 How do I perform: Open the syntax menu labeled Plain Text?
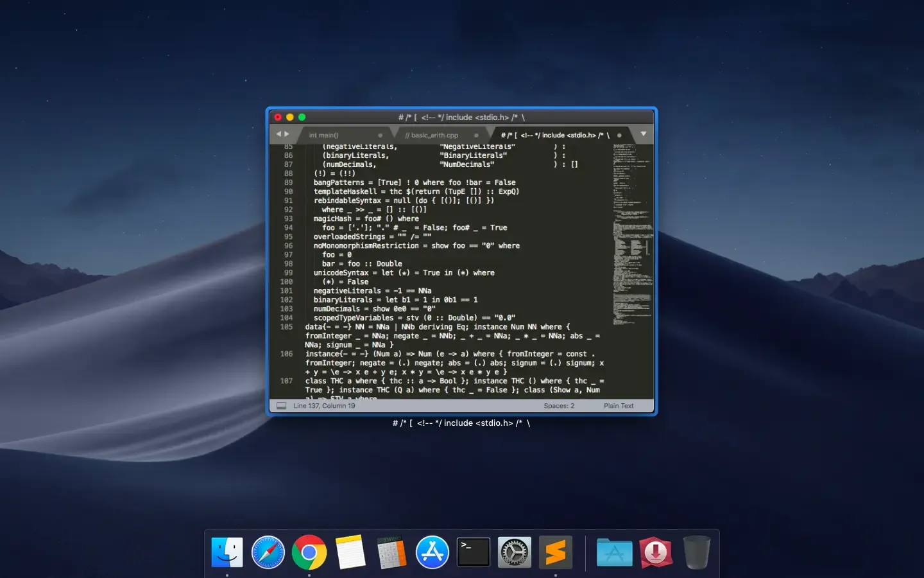(619, 405)
